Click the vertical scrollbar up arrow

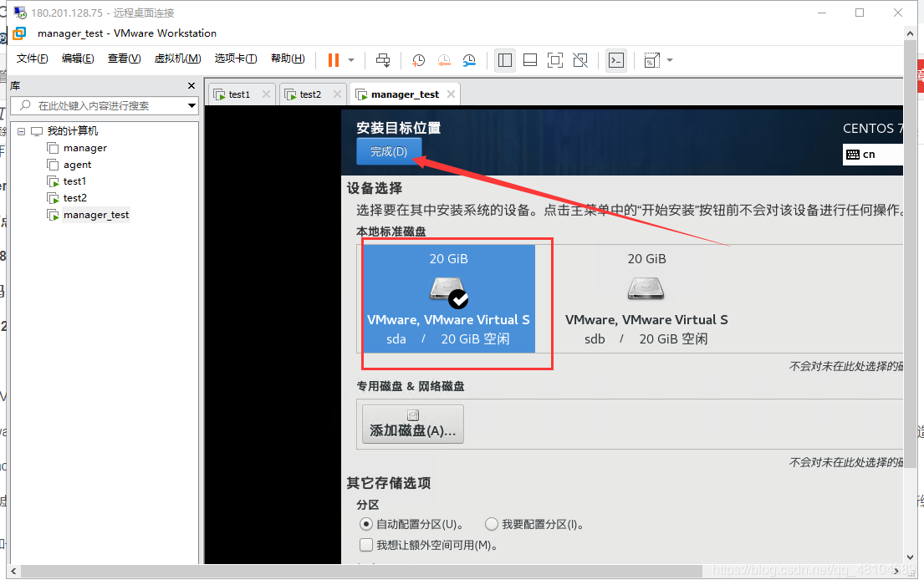910,33
